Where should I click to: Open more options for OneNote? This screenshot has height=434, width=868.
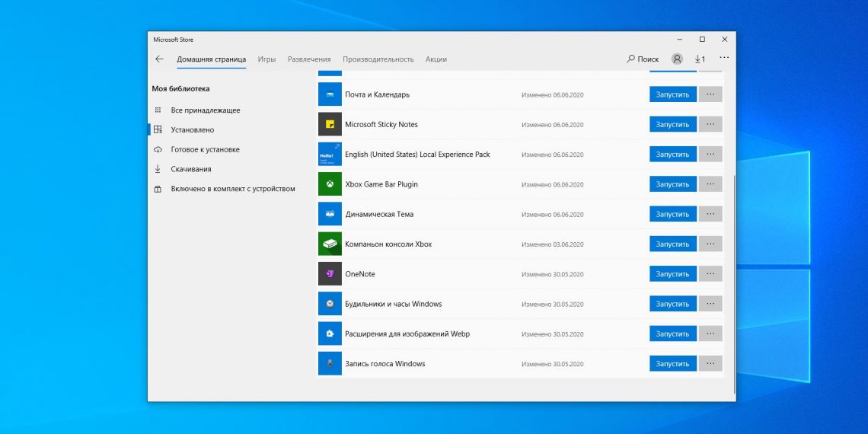point(710,274)
